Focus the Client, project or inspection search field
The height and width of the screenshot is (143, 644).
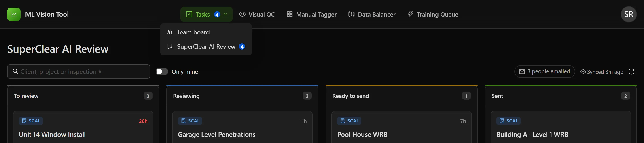[79, 71]
